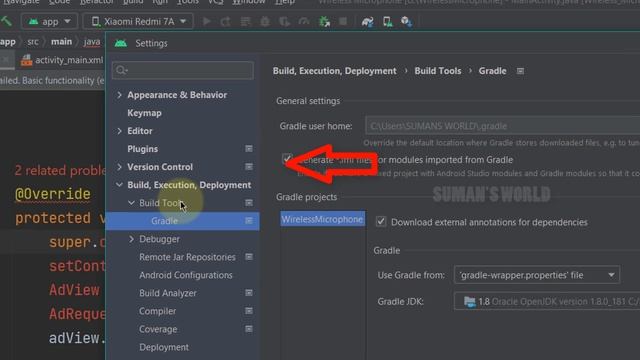Image resolution: width=640 pixels, height=360 pixels.
Task: Click the icon beside Build Analyzer
Action: pos(249,293)
